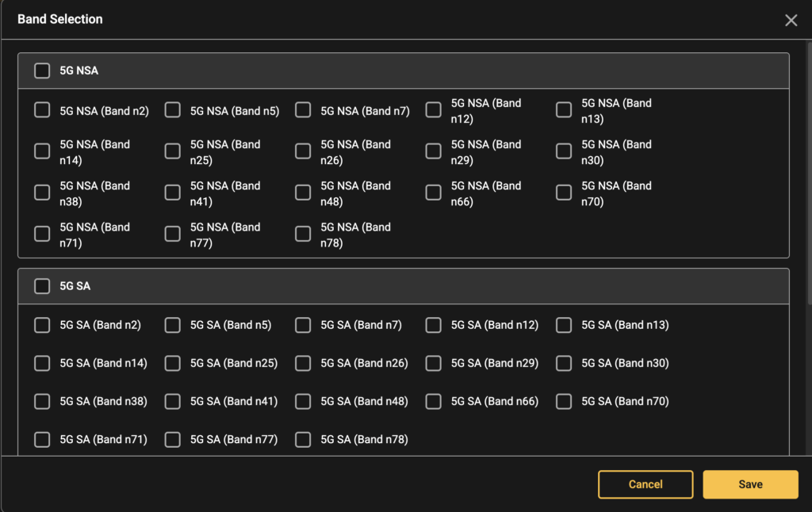Tick 5G SA (Band n5) checkbox
This screenshot has width=812, height=512.
tap(172, 325)
